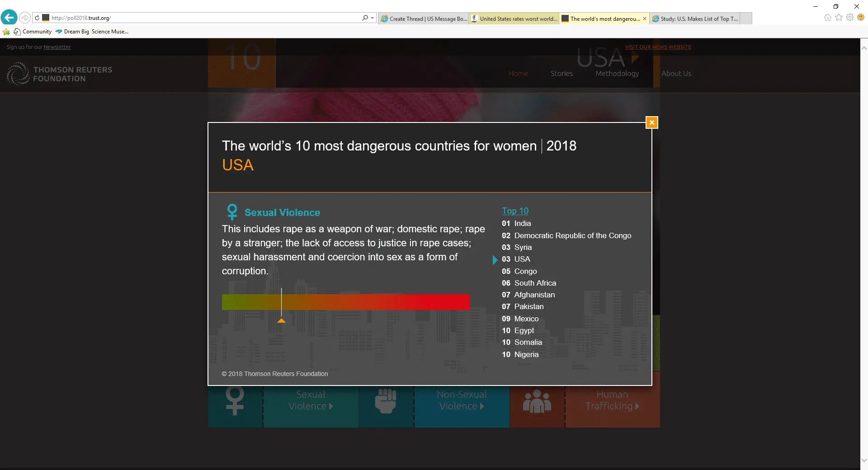Expand the Human Trafficking category arrow
Screen dimensions: 868x470
tap(637, 406)
